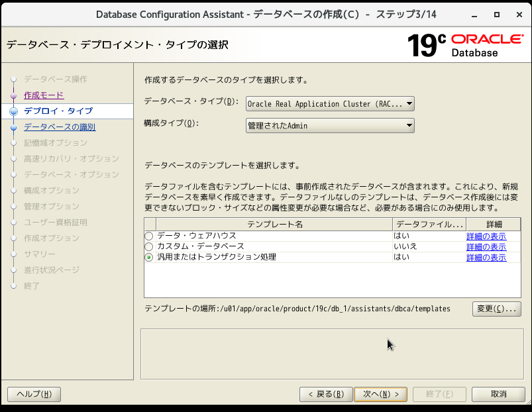Maximize the Database Configuration Assistant window

coord(497,15)
